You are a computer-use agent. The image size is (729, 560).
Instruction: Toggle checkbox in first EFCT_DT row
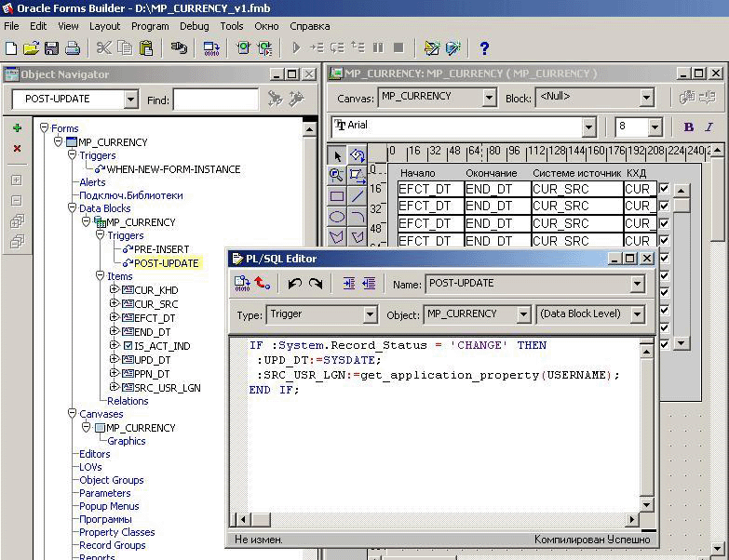tap(664, 189)
